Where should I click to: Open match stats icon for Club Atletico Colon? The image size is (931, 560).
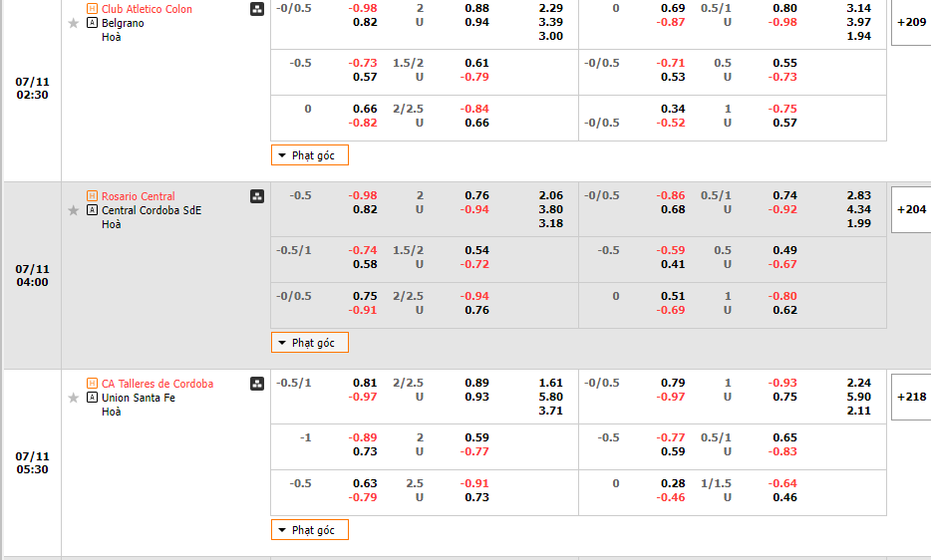tap(257, 9)
